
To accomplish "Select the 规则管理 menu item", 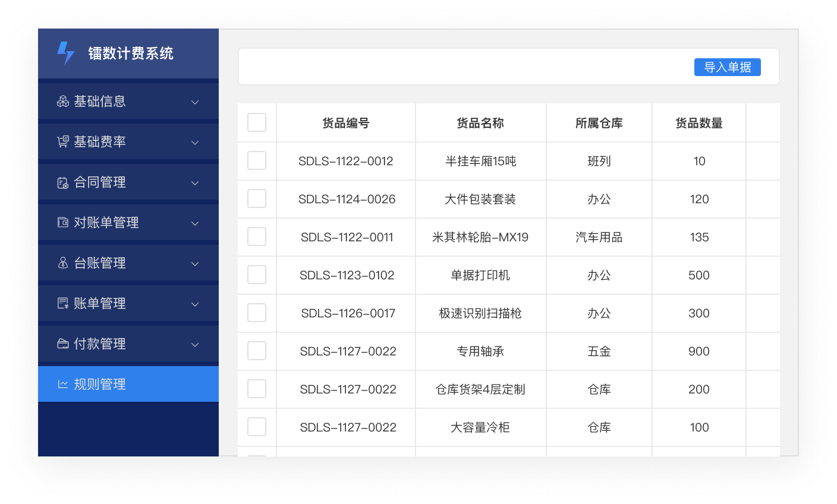I will [128, 384].
